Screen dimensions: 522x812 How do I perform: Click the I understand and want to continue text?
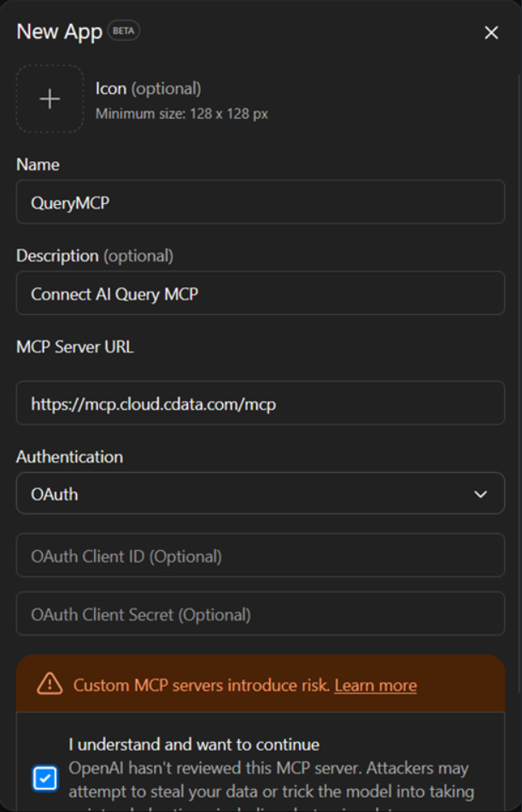[x=194, y=745]
